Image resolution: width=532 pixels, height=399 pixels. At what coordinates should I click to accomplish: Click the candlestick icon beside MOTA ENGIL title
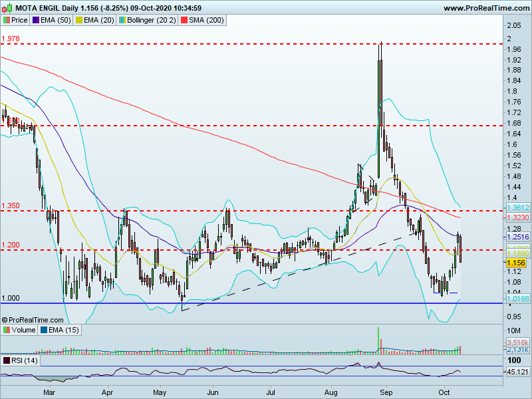pos(7,7)
